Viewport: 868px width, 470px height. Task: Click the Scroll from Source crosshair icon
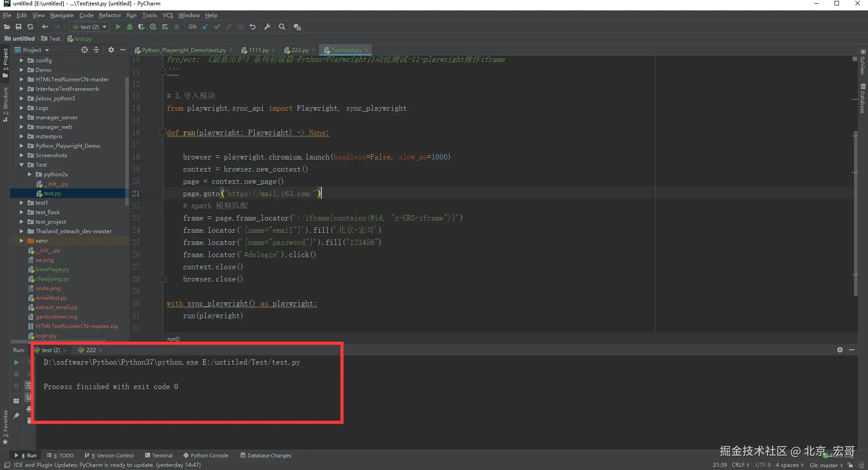coord(85,50)
